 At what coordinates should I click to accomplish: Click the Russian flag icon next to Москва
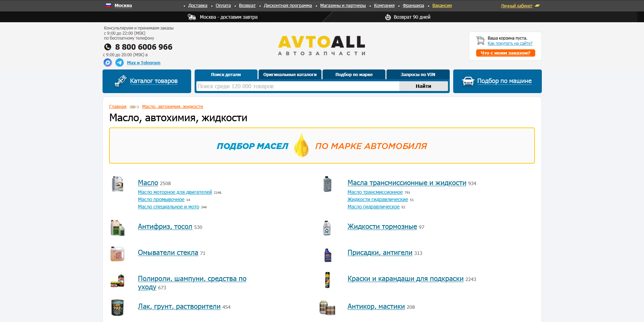(x=108, y=5)
